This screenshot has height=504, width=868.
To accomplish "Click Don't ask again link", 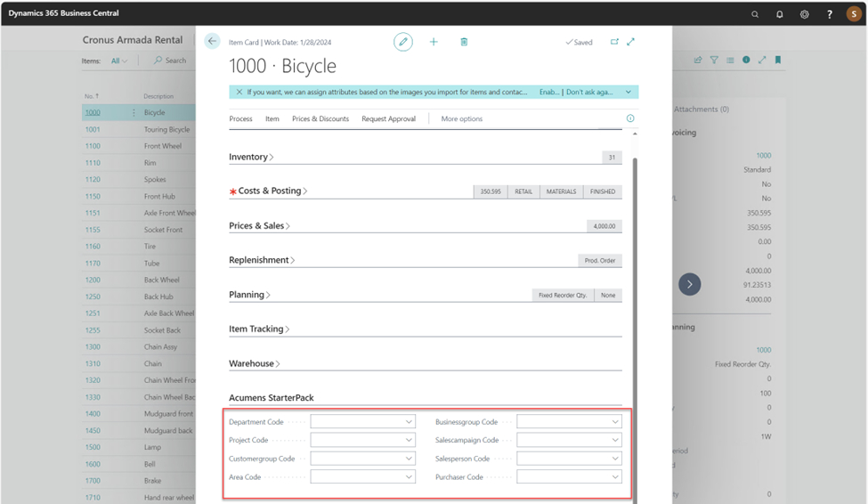I will pos(589,92).
